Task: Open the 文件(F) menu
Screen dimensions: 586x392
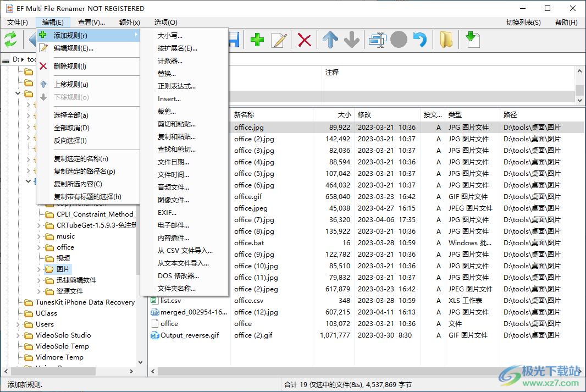Action: (17, 23)
